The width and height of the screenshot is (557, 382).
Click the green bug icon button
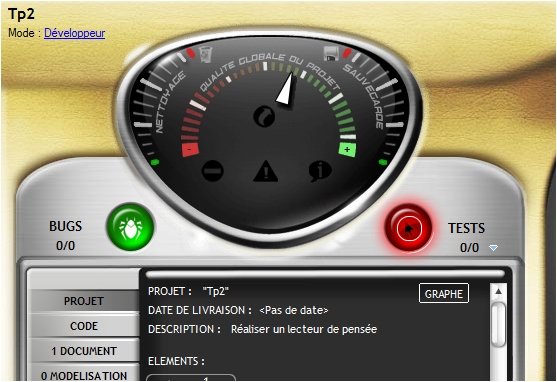click(x=130, y=227)
